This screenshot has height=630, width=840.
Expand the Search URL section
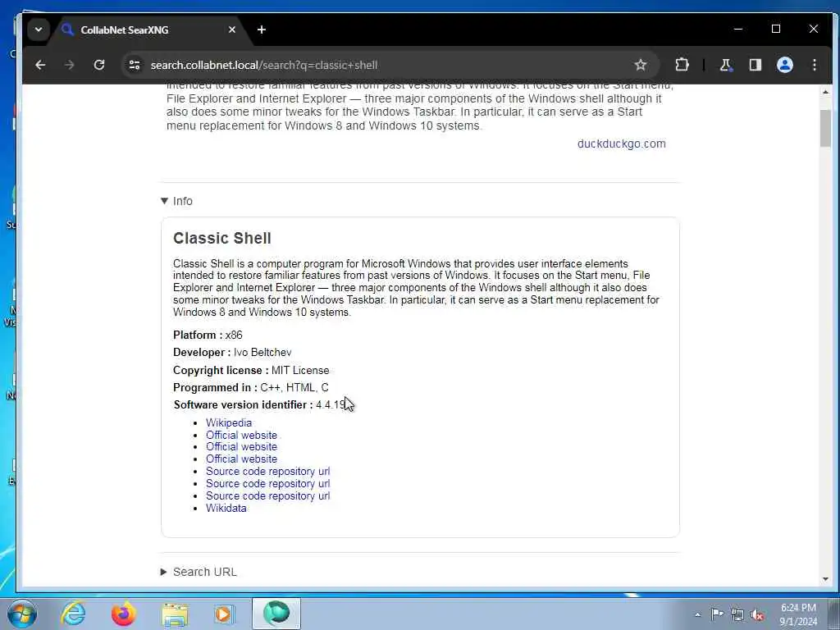[x=199, y=572]
